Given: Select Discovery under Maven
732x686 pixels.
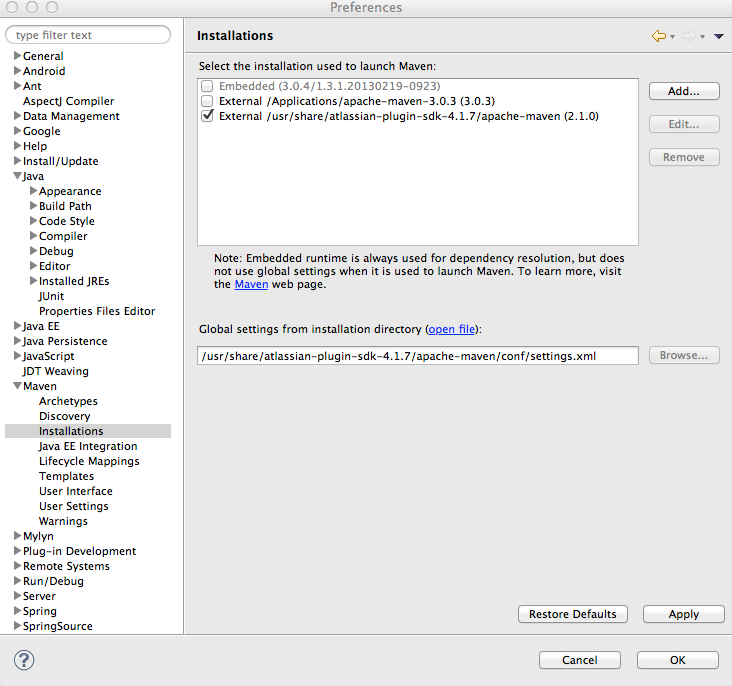Looking at the screenshot, I should (x=65, y=416).
